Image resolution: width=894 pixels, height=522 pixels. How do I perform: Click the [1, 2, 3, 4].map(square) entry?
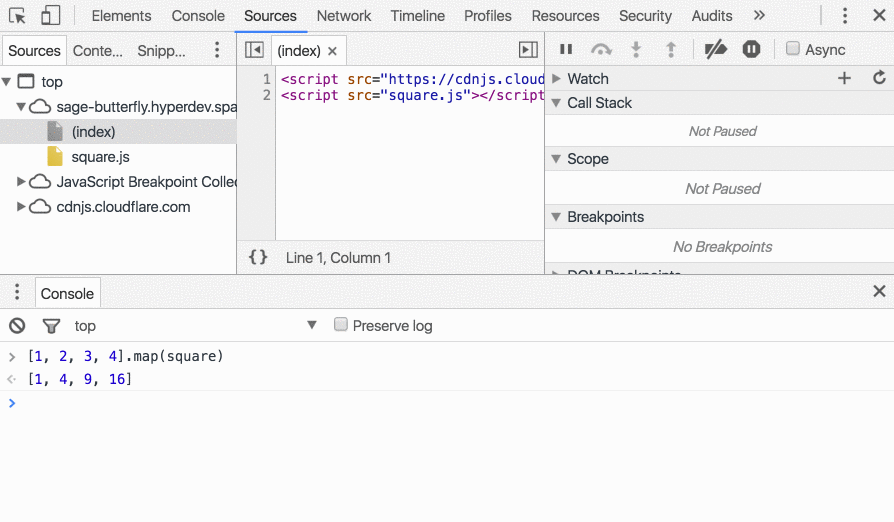pos(125,356)
